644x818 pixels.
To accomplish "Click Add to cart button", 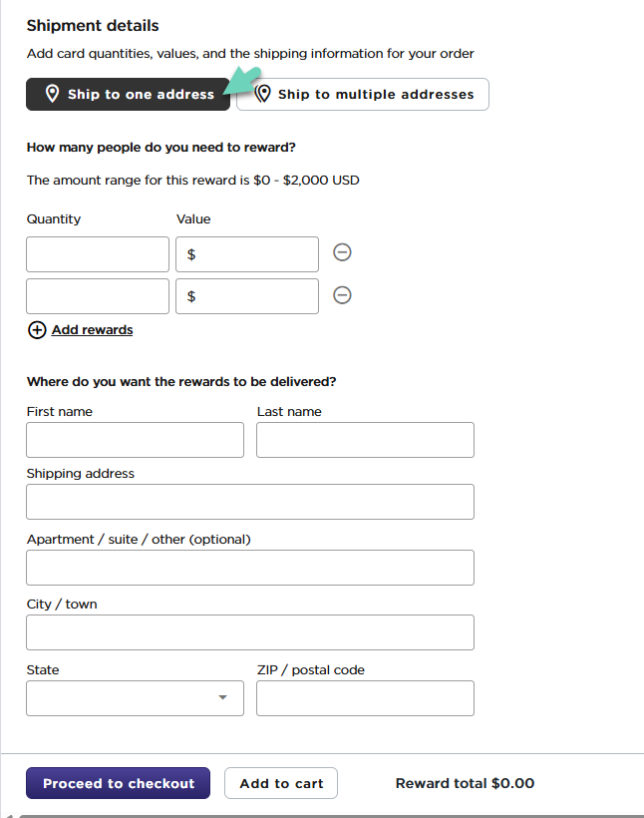I will 281,783.
